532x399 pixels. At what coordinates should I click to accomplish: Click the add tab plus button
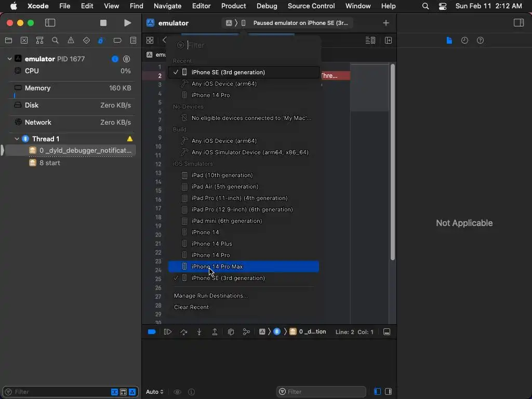pos(386,23)
